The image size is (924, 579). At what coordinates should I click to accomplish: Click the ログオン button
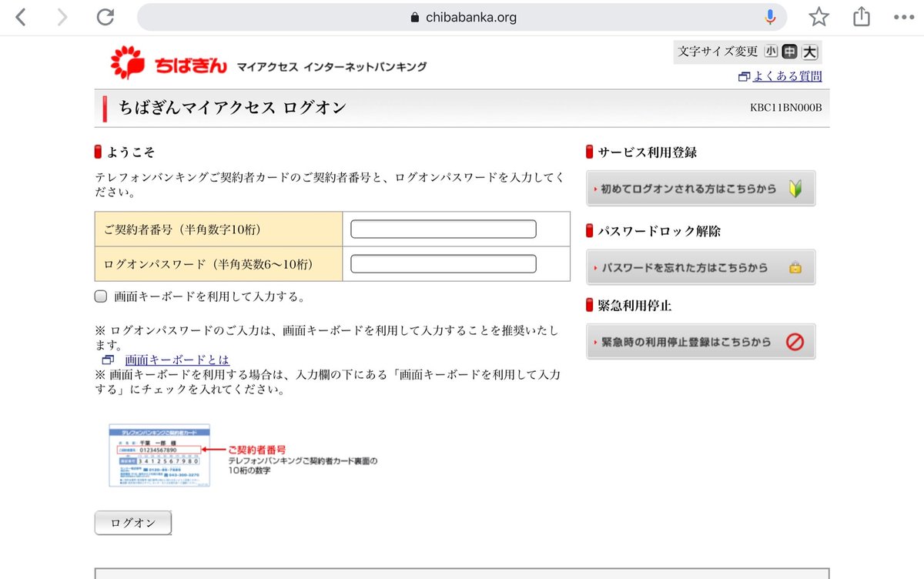click(133, 523)
